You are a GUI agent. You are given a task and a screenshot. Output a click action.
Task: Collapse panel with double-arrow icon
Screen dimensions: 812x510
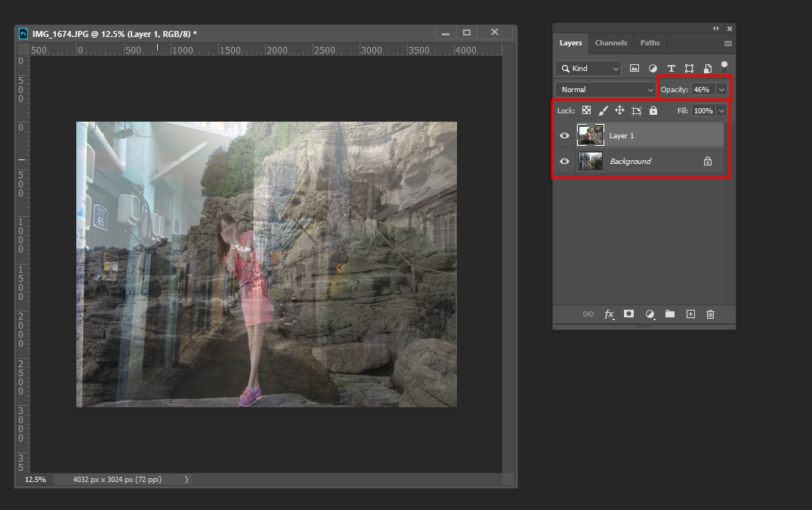pyautogui.click(x=715, y=29)
